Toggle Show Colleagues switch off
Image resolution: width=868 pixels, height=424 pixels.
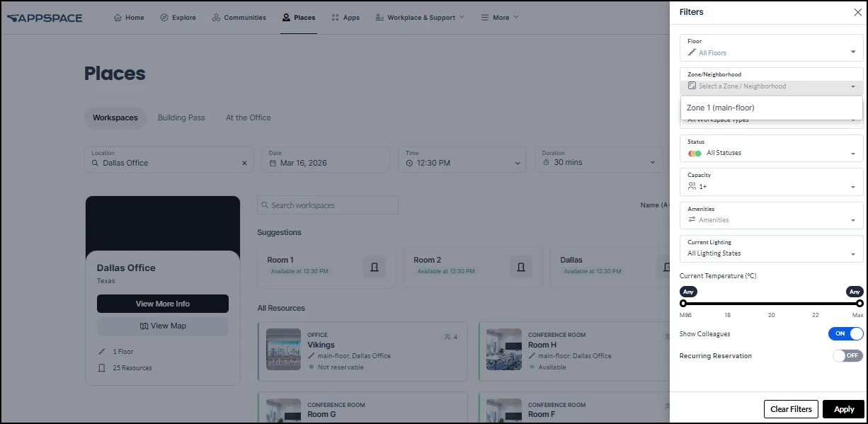(846, 333)
